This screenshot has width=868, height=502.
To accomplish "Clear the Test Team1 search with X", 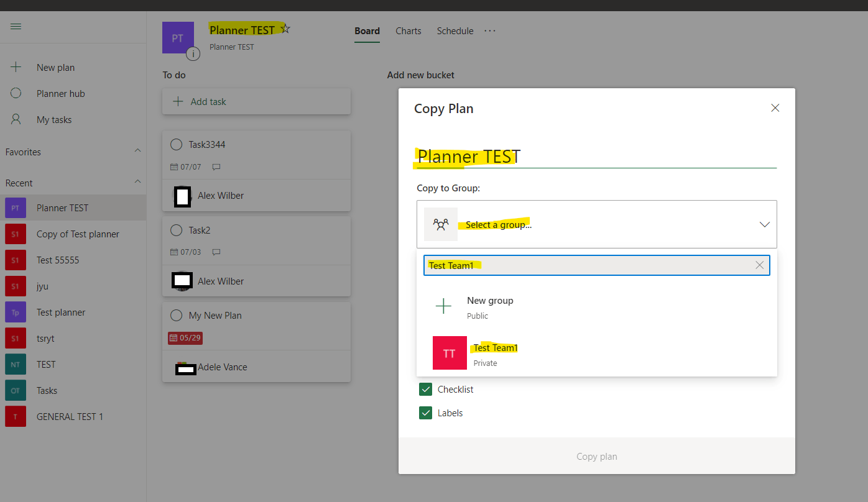I will point(760,265).
